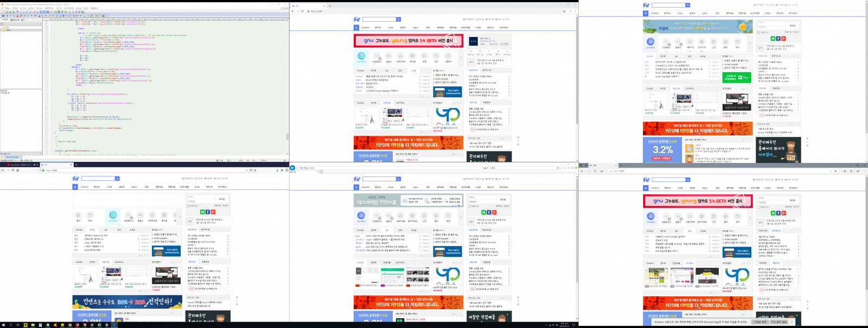Click green Naver login icon in Firefox window
Viewport: 868px width, 328px height.
pos(202,212)
